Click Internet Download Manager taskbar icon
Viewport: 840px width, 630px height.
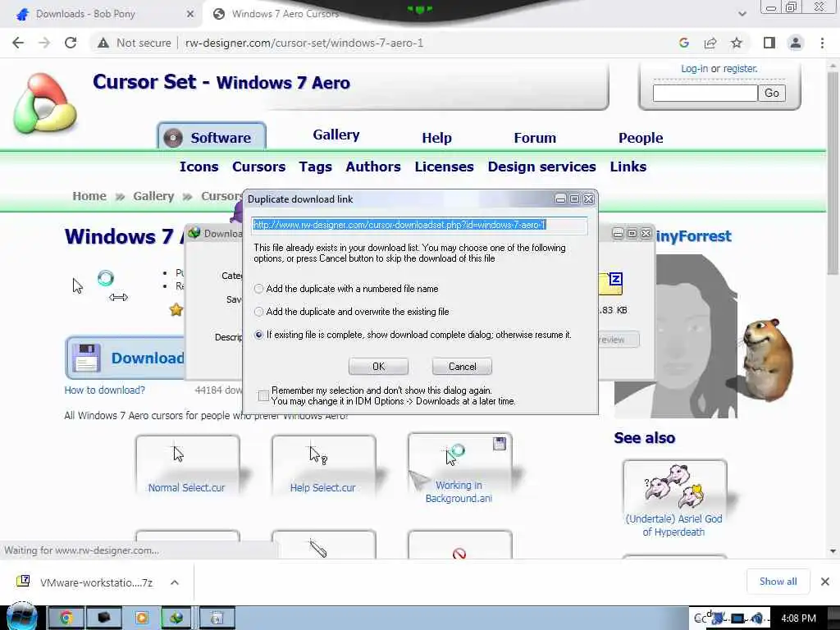click(177, 619)
